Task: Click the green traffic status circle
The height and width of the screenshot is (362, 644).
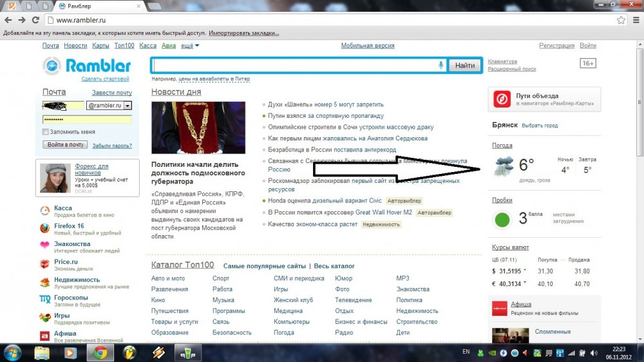Action: coord(502,220)
